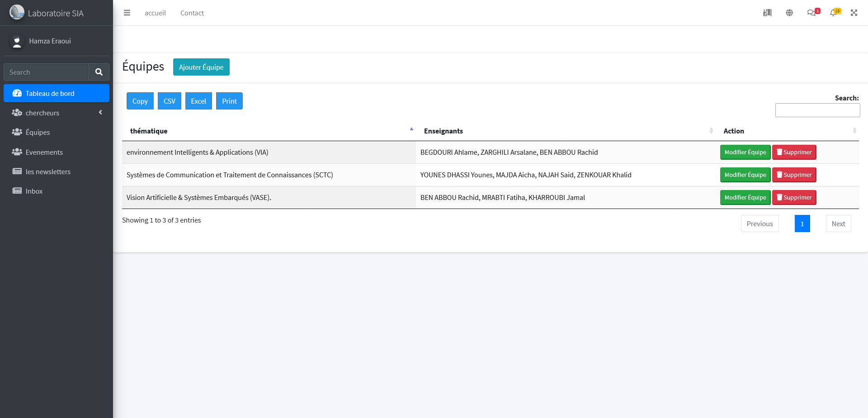868x418 pixels.
Task: Focus the sidebar Search input
Action: tap(46, 72)
